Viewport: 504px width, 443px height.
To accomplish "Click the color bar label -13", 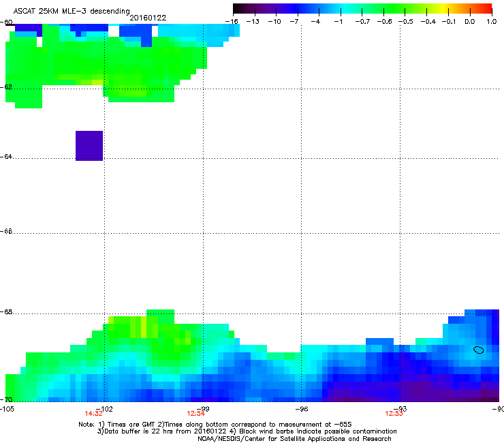I will (x=253, y=22).
